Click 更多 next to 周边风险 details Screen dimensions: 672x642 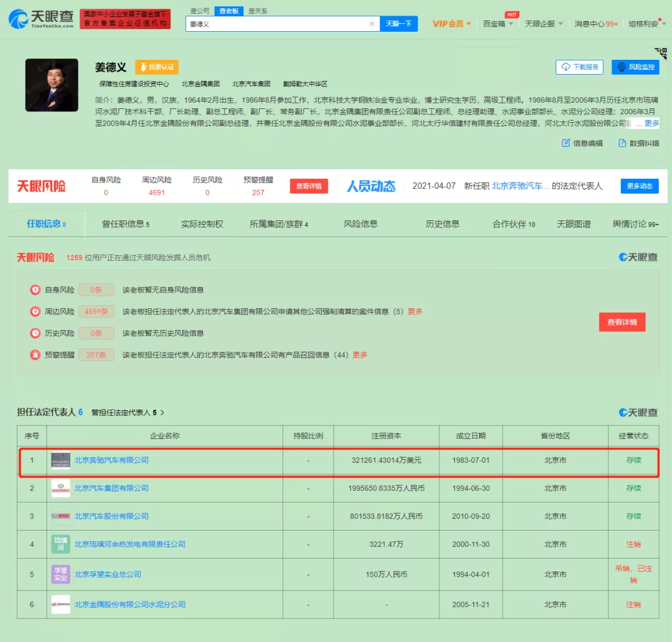[x=415, y=311]
